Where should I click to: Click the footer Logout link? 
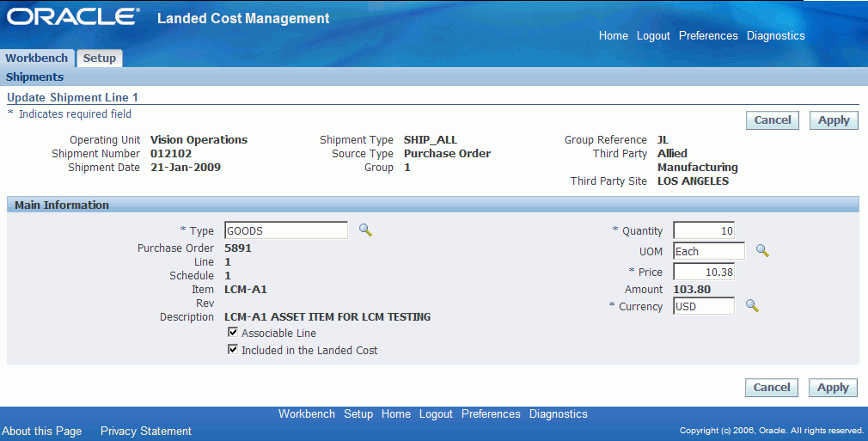tap(436, 413)
